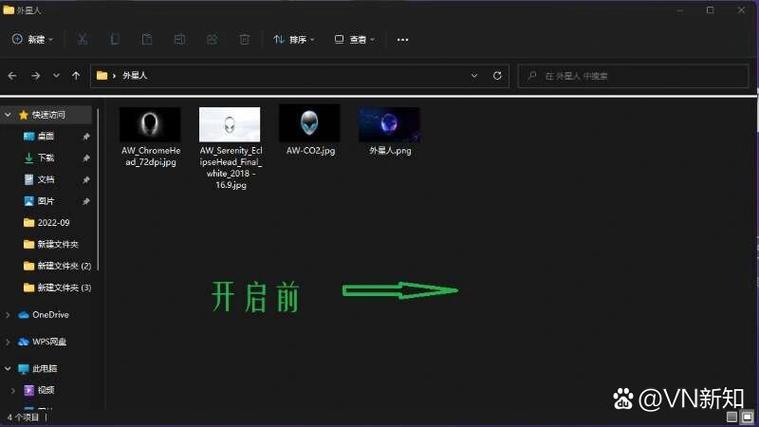Image resolution: width=759 pixels, height=427 pixels.
Task: Click the AW-CO2.jpg file name
Action: click(310, 151)
